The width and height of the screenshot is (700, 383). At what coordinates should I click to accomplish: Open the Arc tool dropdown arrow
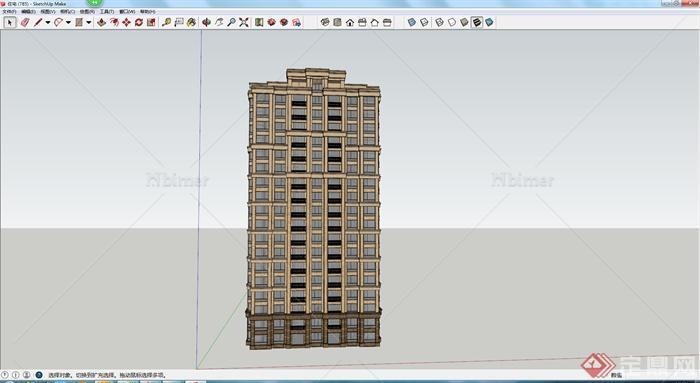point(68,22)
